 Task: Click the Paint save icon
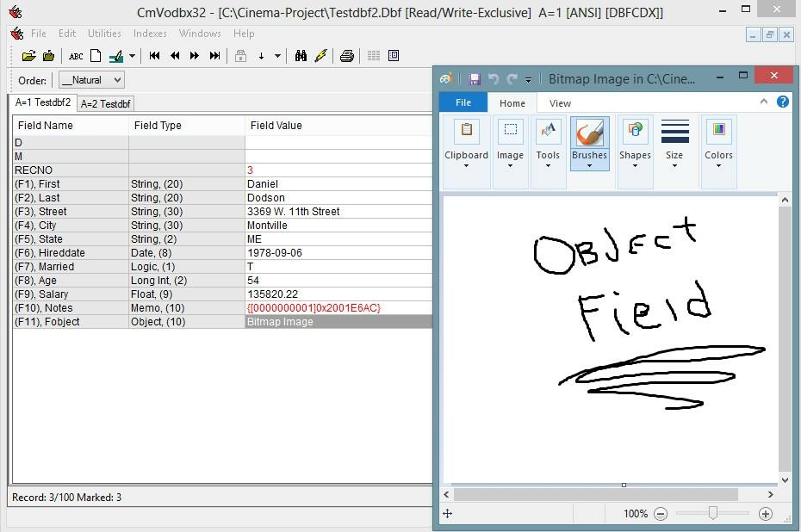tap(474, 78)
